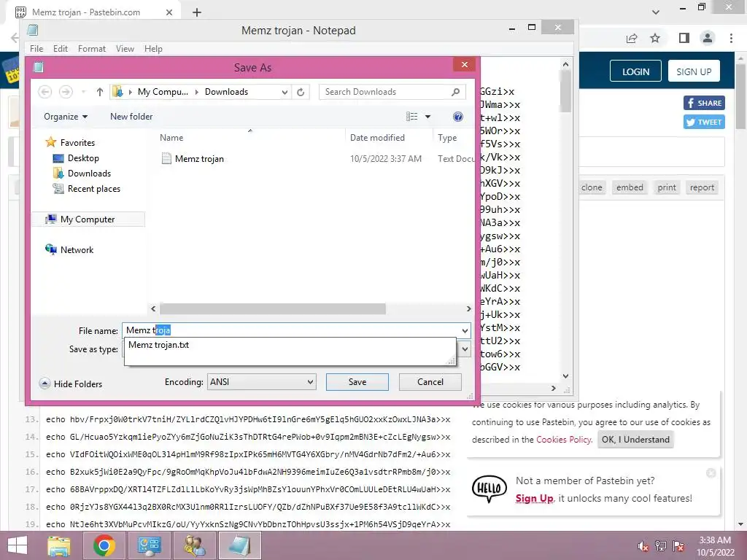Open the view options dropdown arrow
747x560 pixels.
(x=427, y=117)
